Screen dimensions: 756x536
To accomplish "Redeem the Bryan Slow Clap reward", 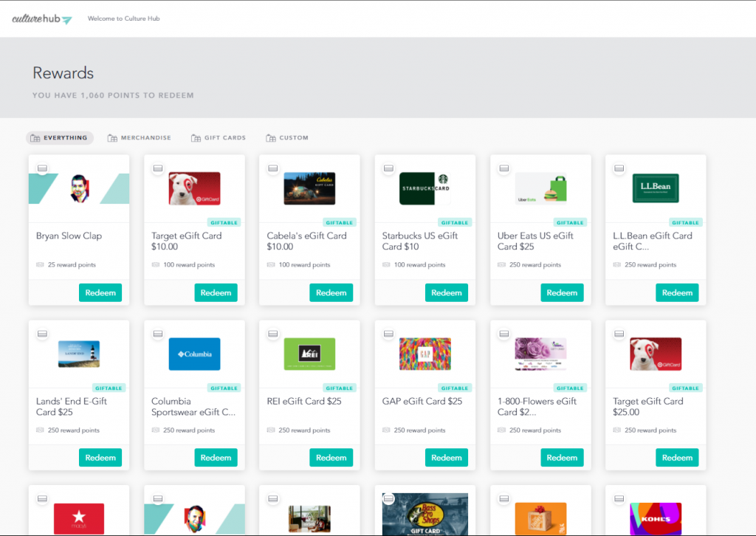I will [x=100, y=292].
